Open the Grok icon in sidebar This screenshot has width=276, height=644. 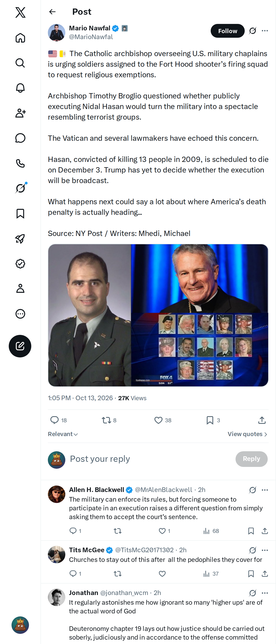20,188
